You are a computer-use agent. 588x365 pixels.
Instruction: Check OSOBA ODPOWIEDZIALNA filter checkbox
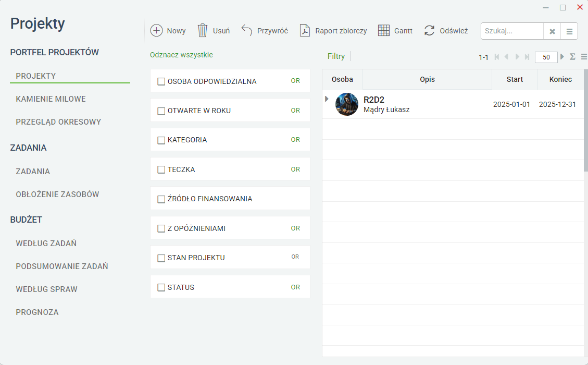tap(161, 81)
